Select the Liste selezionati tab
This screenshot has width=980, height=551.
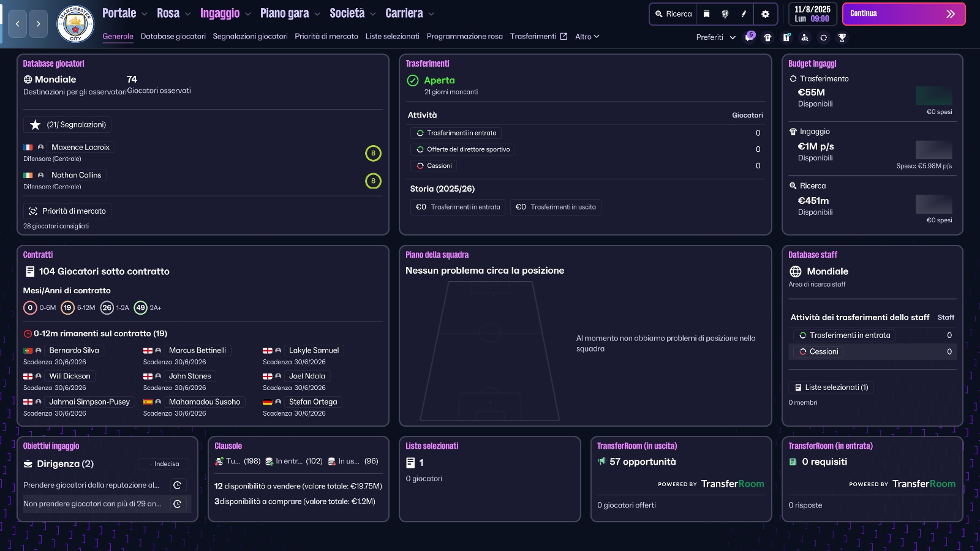coord(392,37)
